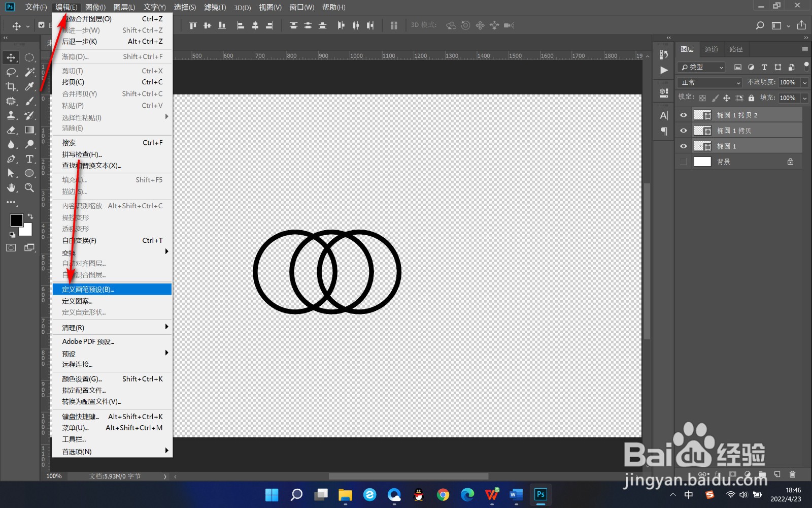Image resolution: width=812 pixels, height=508 pixels.
Task: Toggle visibility of layer 椭圆 1 拷贝
Action: click(684, 131)
